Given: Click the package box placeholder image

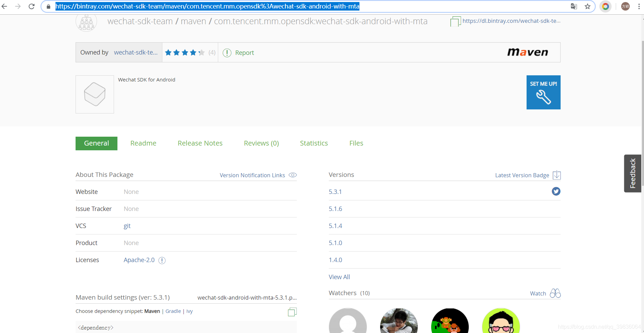Looking at the screenshot, I should pos(95,94).
